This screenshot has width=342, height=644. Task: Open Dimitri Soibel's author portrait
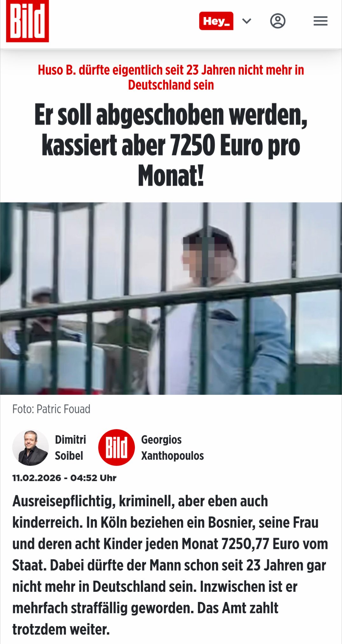coord(31,447)
